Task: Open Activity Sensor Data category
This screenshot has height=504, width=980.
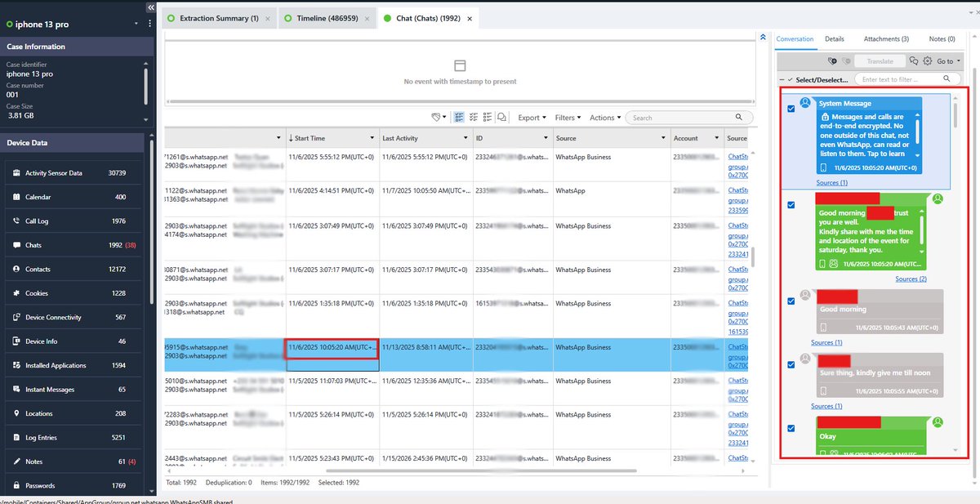Action: coord(72,173)
